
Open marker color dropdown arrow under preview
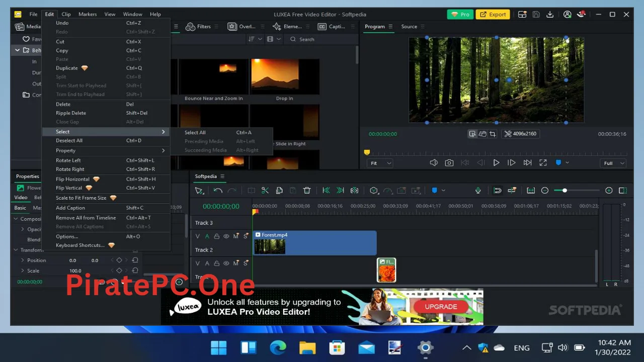pyautogui.click(x=568, y=162)
